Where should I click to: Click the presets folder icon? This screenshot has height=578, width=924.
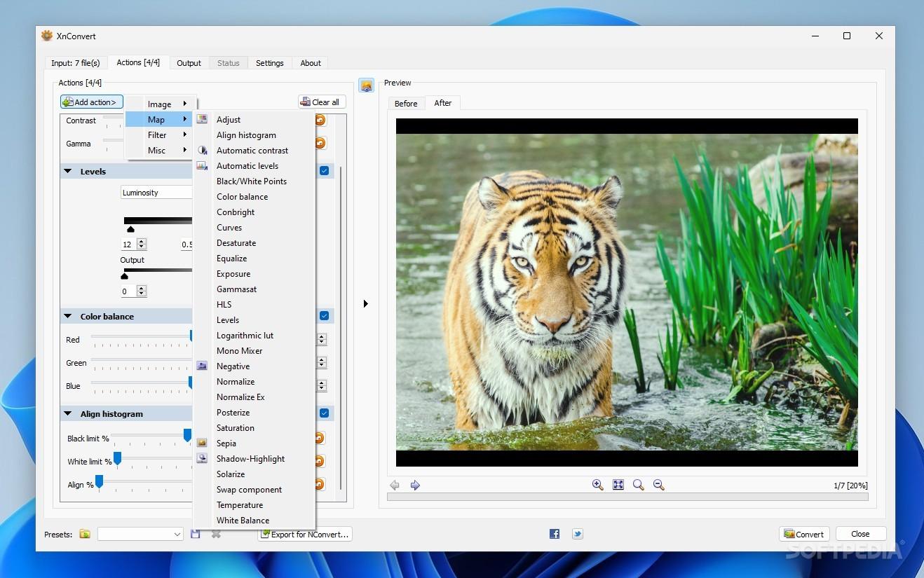point(85,534)
